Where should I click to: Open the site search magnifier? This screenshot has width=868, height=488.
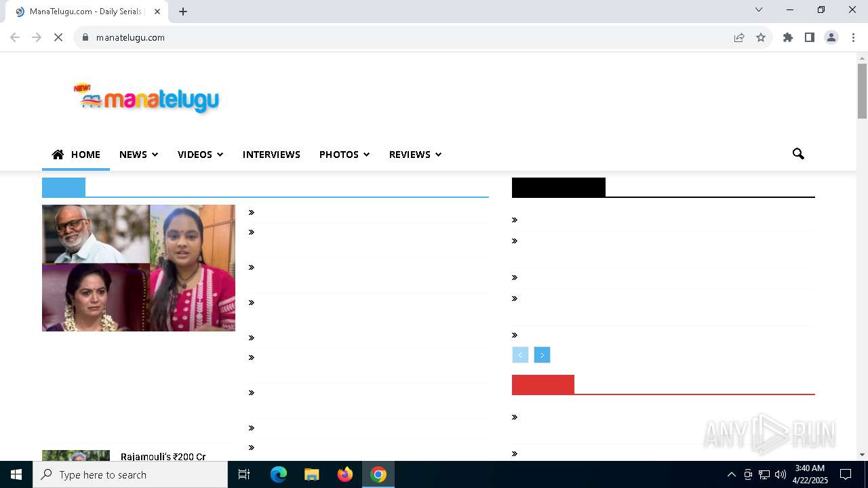point(798,154)
